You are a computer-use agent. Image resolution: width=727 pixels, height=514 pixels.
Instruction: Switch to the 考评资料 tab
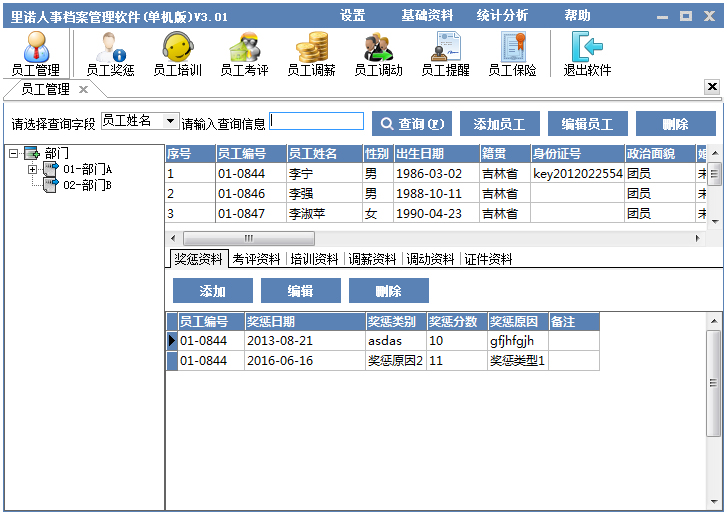[x=256, y=259]
